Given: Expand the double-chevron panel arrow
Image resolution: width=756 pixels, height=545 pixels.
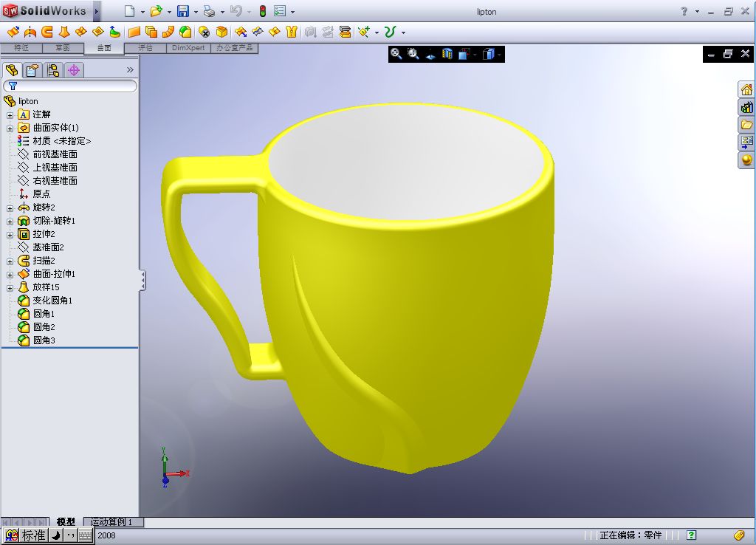Looking at the screenshot, I should (130, 70).
